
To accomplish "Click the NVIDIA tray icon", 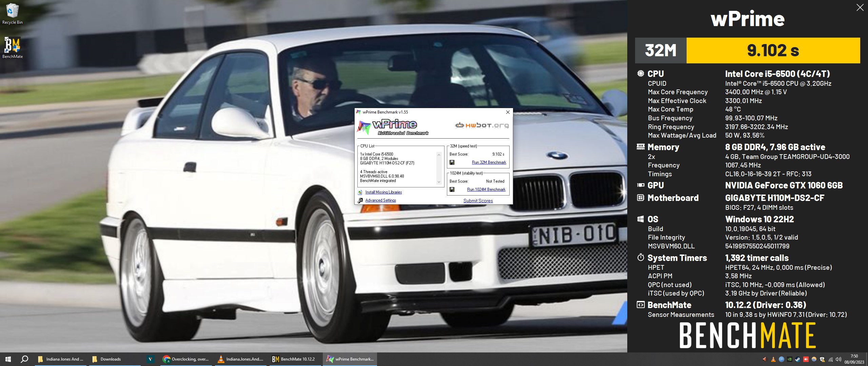I will [x=790, y=359].
